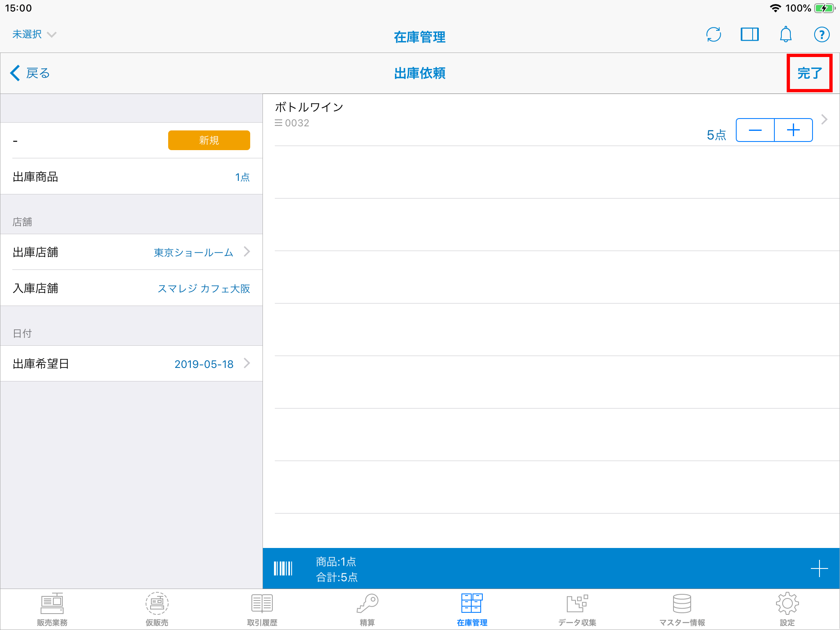Open the 精算 tab
The width and height of the screenshot is (840, 630).
367,609
